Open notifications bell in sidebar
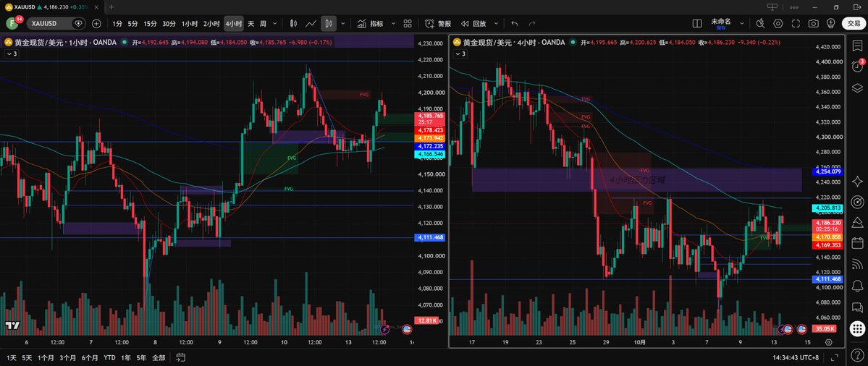The image size is (868, 366). [x=857, y=285]
